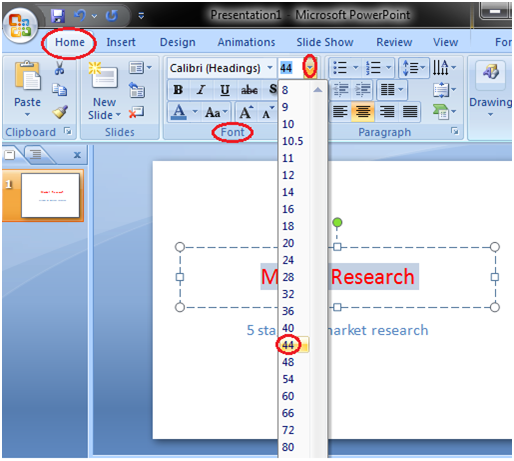Screen dimensions: 514x461
Task: Toggle Bold formatting
Action: [x=178, y=89]
